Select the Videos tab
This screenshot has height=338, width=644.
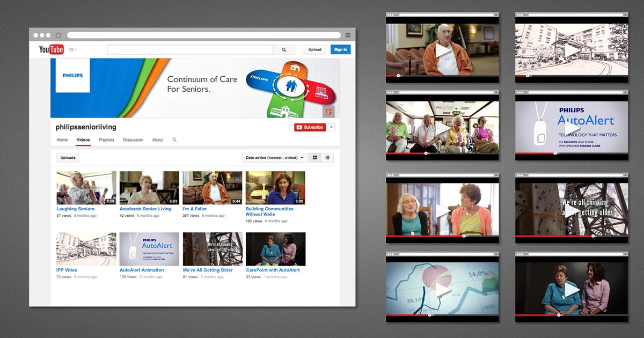tap(83, 140)
